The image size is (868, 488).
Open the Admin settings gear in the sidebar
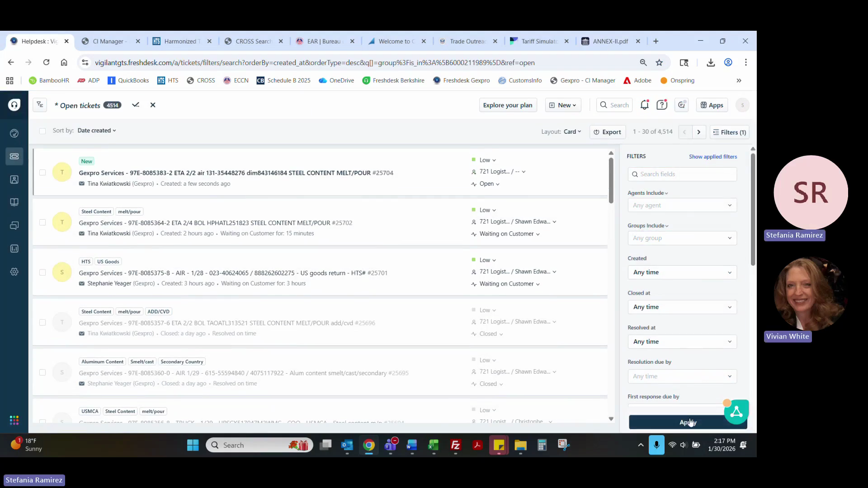[14, 272]
